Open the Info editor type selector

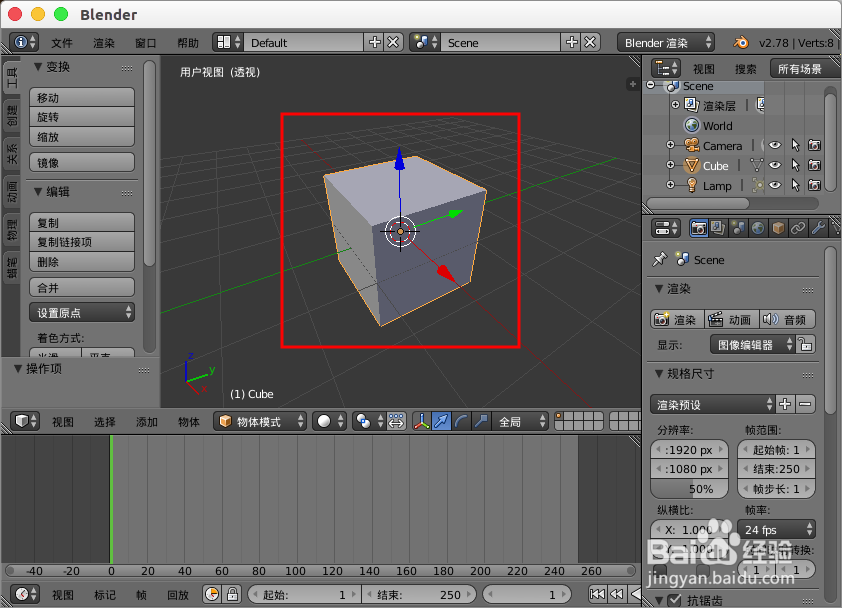click(x=24, y=42)
